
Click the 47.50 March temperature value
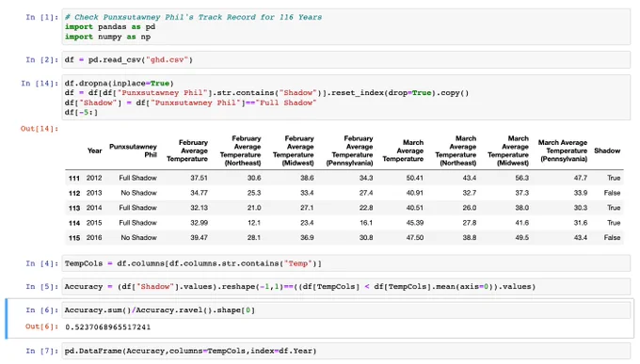[x=415, y=238]
